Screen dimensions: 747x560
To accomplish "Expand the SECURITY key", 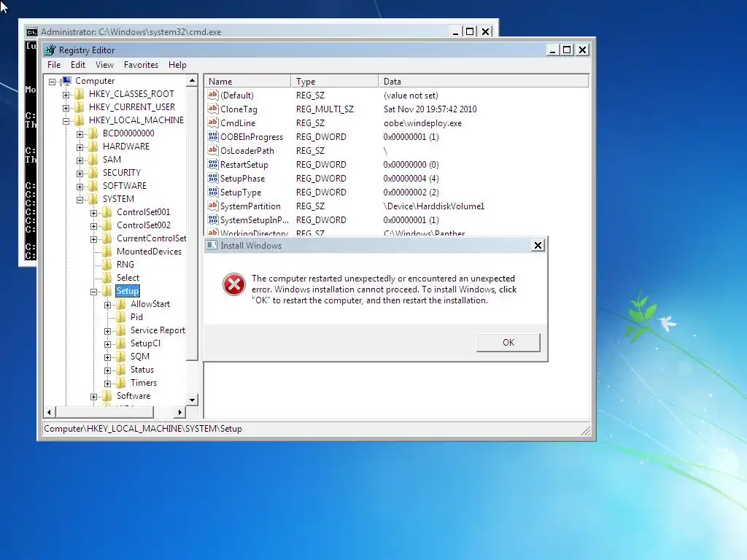I will click(80, 174).
